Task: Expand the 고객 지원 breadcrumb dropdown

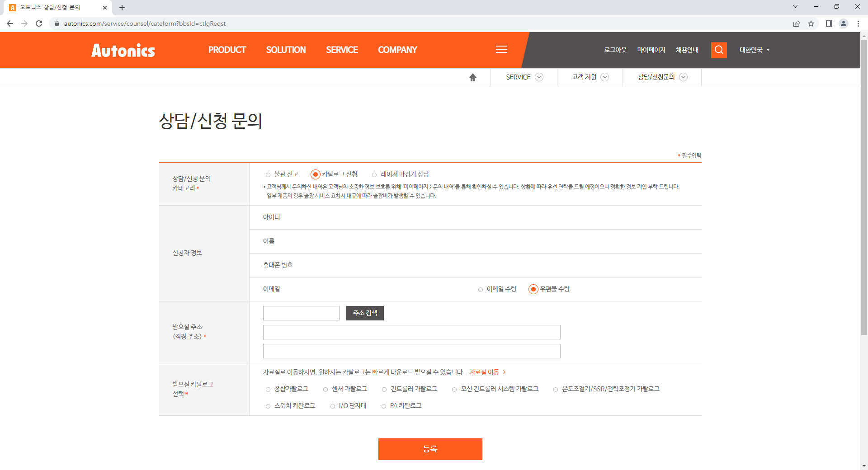Action: [x=604, y=77]
